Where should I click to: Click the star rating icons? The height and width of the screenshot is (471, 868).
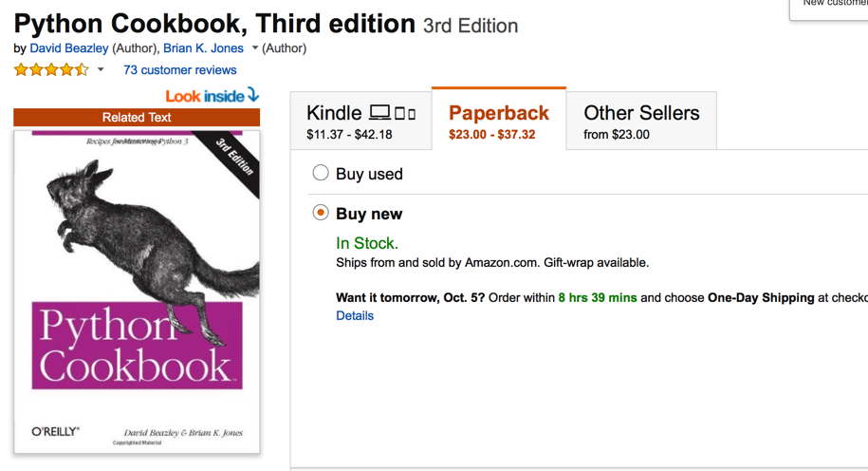[x=51, y=69]
